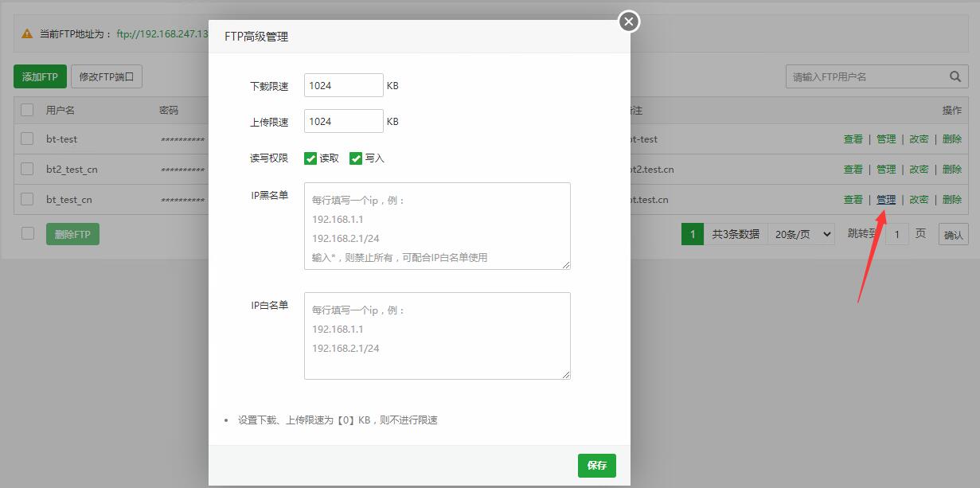Click the upload speed limit field
This screenshot has width=980, height=488.
(x=344, y=121)
